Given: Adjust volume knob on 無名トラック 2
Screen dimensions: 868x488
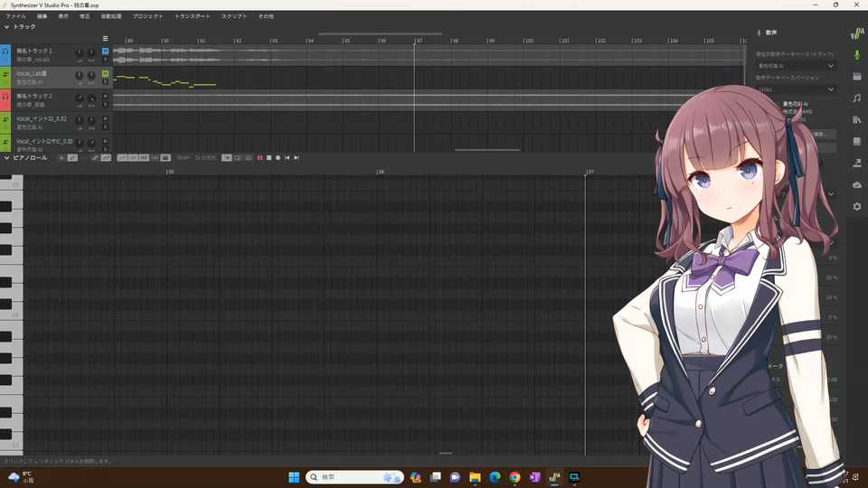Looking at the screenshot, I should [x=80, y=98].
